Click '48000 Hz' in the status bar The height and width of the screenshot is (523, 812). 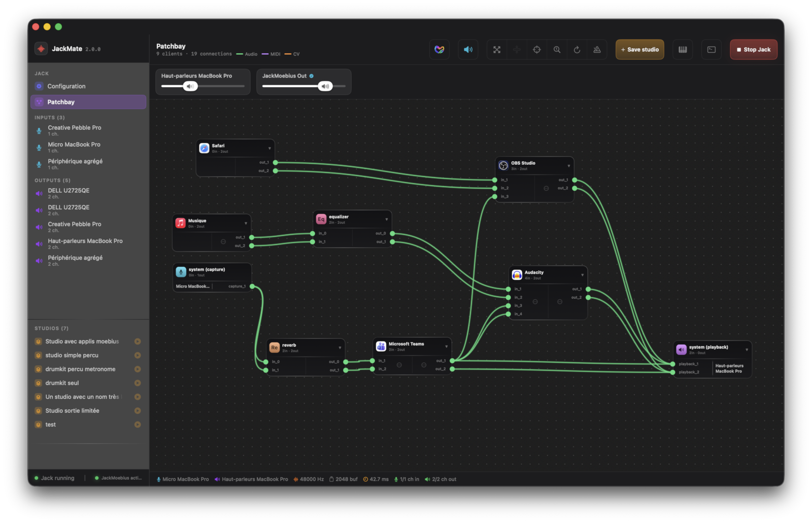pos(309,479)
